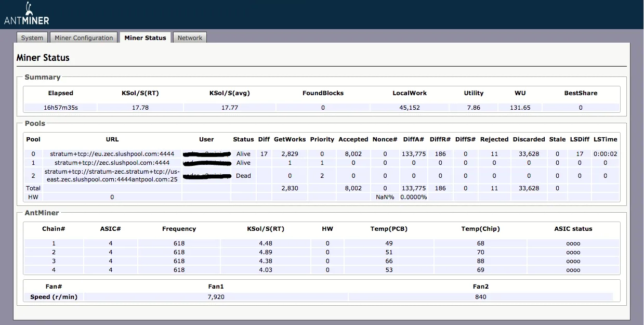Click the Temp(PCB) value 49
The height and width of the screenshot is (325, 644).
pyautogui.click(x=389, y=243)
